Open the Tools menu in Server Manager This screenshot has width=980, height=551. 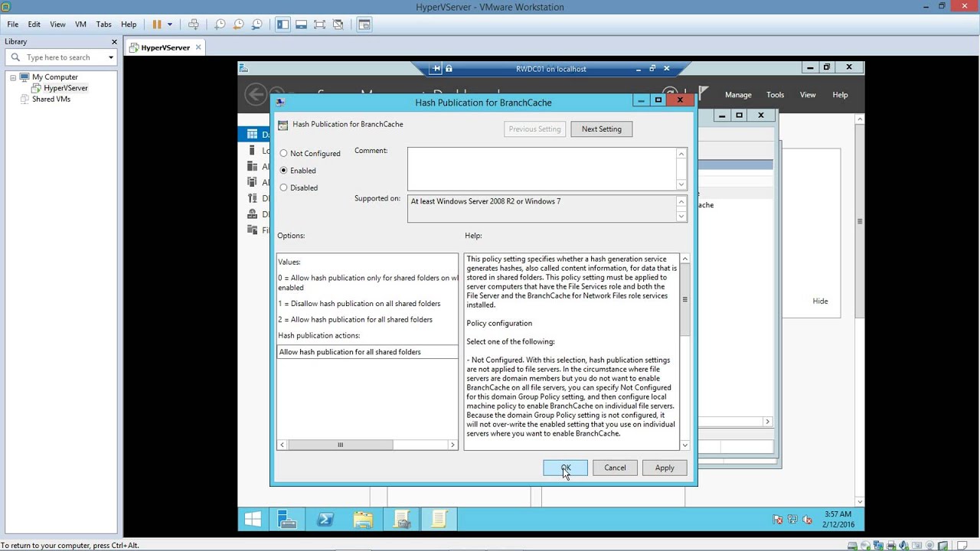click(x=776, y=95)
